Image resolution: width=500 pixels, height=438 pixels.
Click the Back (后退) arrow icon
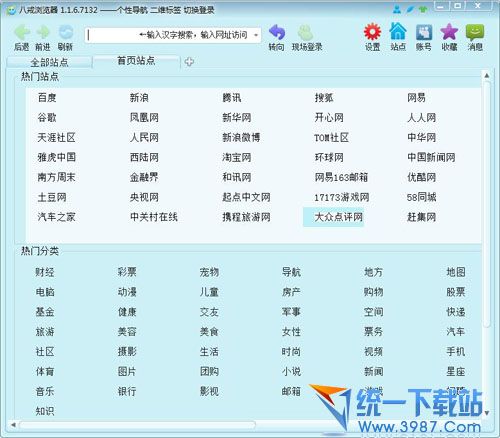(x=22, y=32)
